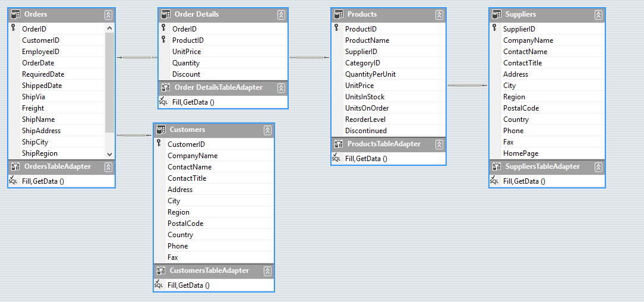Select the Suppliers table title bar

[547, 15]
